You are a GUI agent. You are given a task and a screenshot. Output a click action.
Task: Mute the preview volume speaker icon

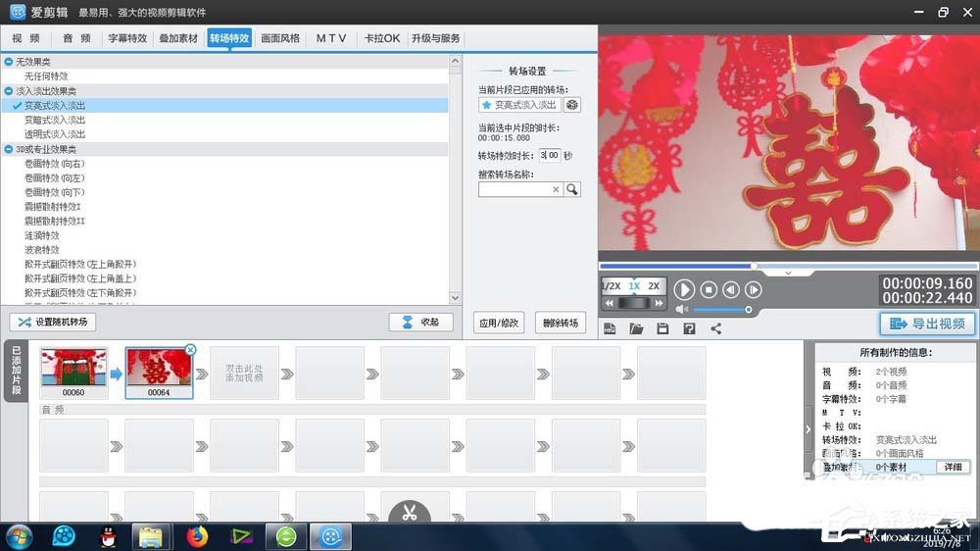681,310
